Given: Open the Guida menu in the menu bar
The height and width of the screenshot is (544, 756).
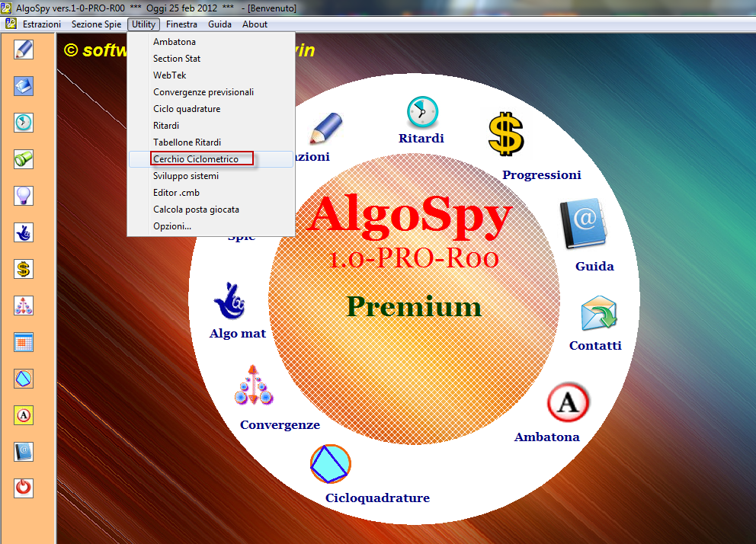Looking at the screenshot, I should pos(219,24).
